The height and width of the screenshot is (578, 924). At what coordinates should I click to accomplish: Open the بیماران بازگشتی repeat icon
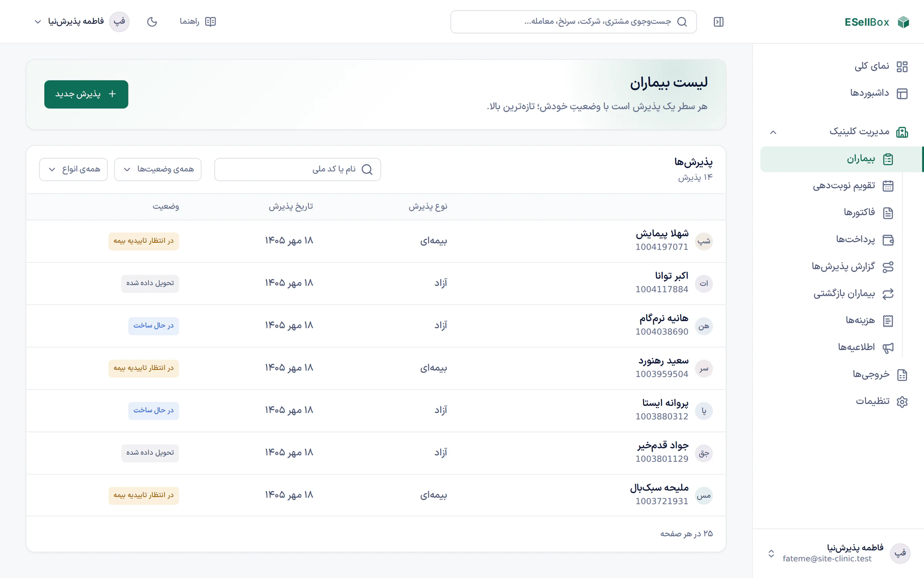click(888, 294)
